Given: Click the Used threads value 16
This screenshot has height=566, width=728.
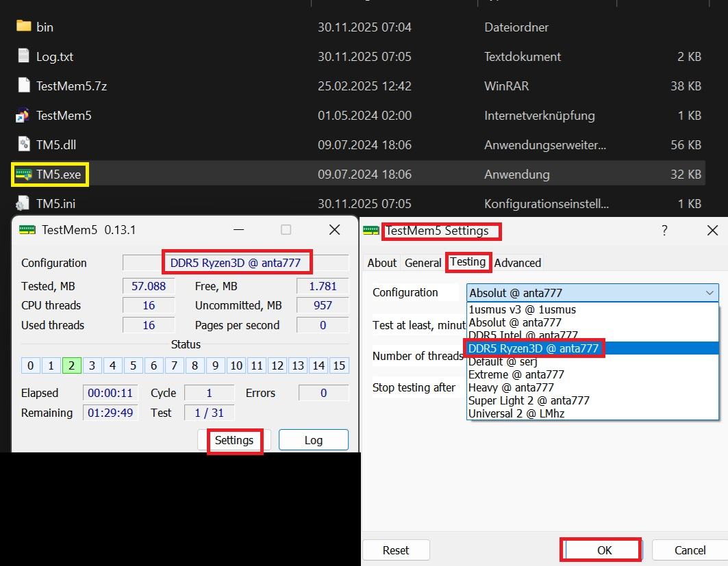Looking at the screenshot, I should tap(149, 325).
